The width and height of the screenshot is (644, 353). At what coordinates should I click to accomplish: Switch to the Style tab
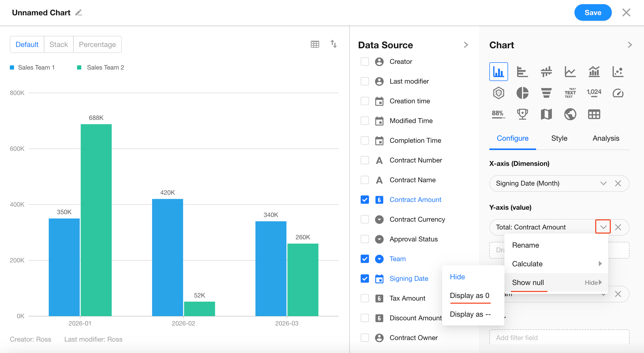point(559,138)
